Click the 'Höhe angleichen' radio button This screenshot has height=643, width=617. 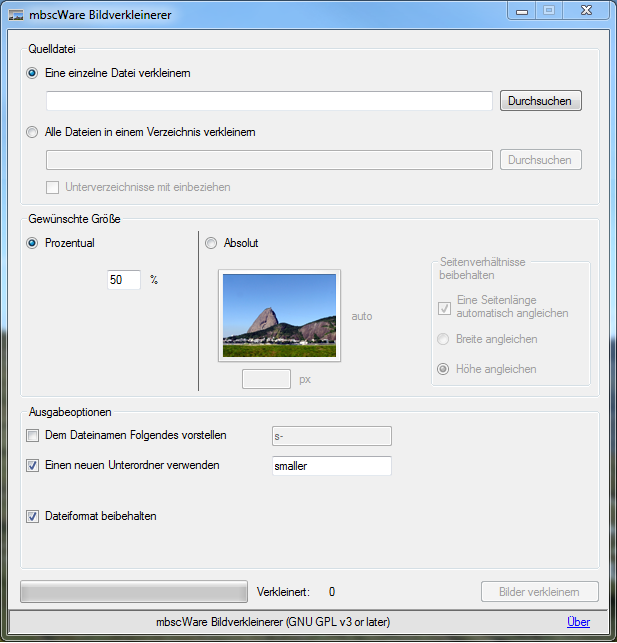(444, 369)
